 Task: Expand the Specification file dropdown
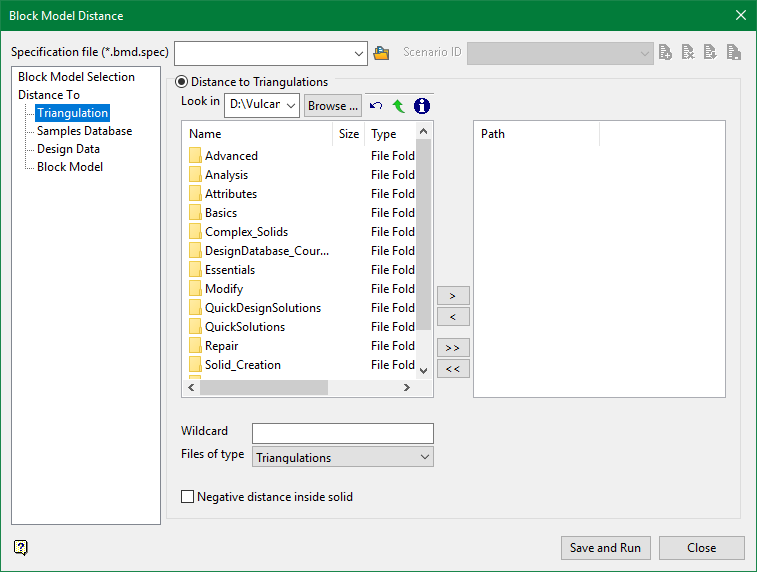click(360, 53)
